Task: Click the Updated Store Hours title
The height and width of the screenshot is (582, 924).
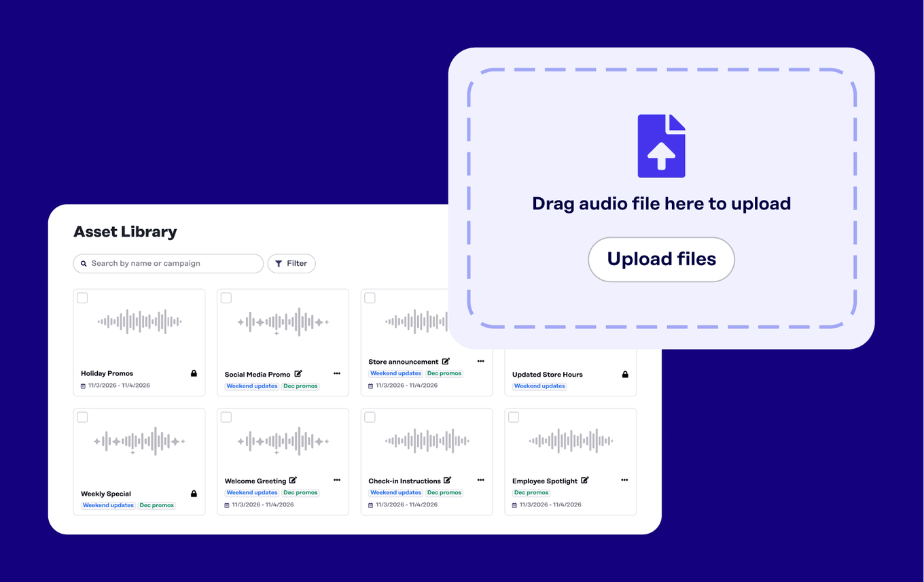Action: coord(548,375)
